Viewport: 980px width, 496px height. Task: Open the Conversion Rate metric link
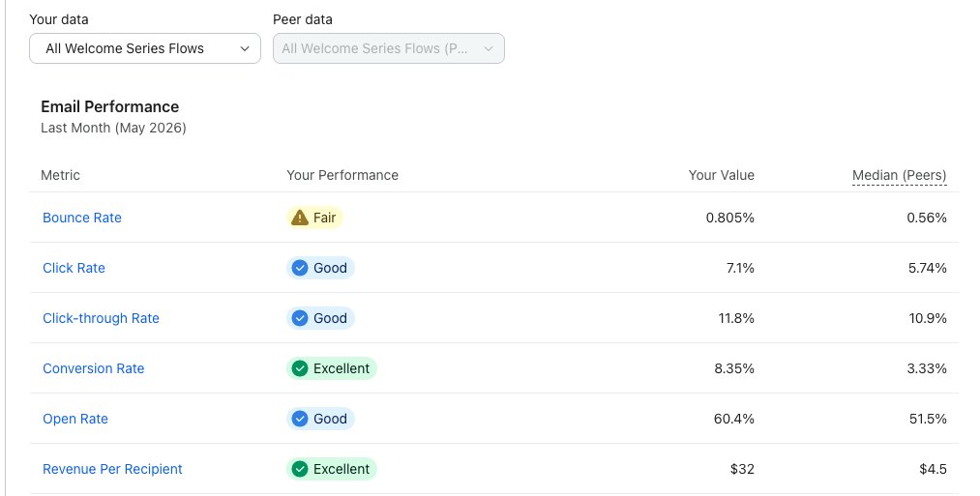click(93, 368)
